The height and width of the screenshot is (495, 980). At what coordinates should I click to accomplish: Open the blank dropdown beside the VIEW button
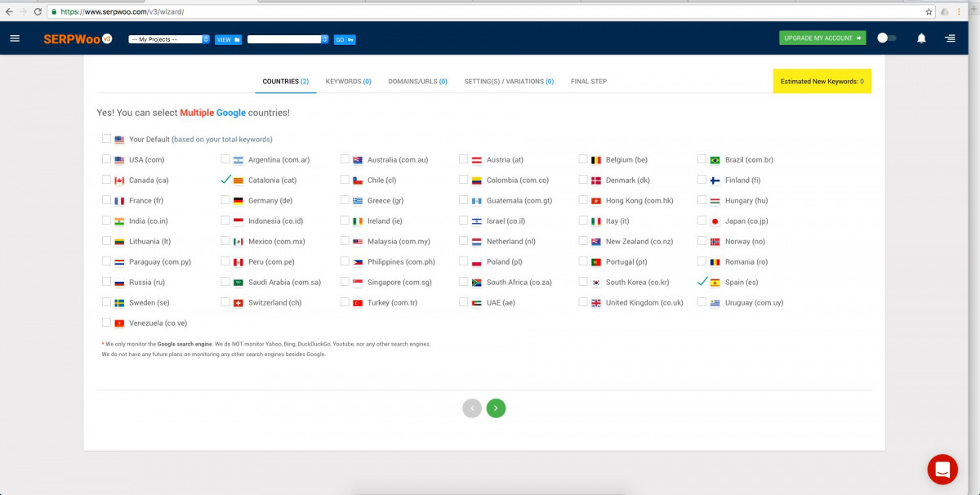[x=287, y=39]
